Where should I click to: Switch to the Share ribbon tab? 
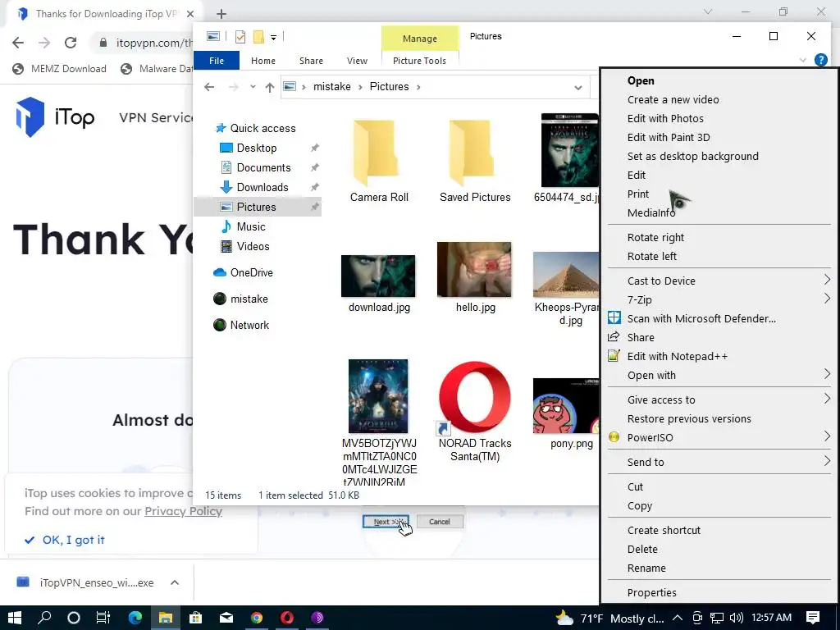(x=311, y=61)
